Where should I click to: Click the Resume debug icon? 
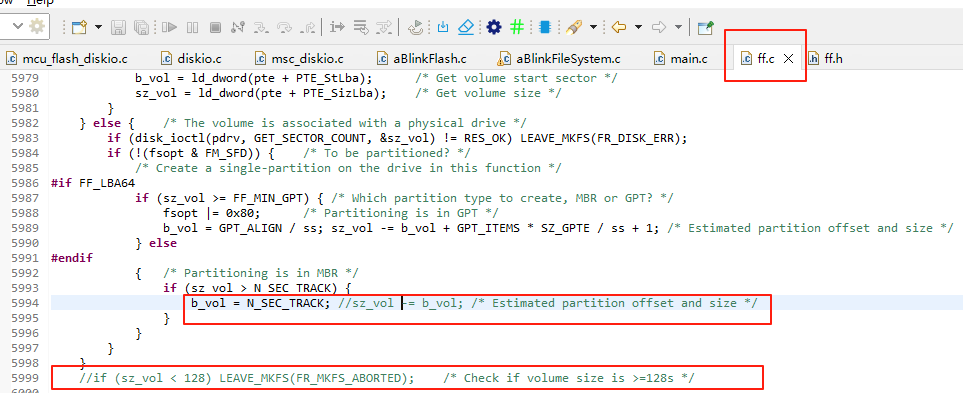click(x=169, y=27)
